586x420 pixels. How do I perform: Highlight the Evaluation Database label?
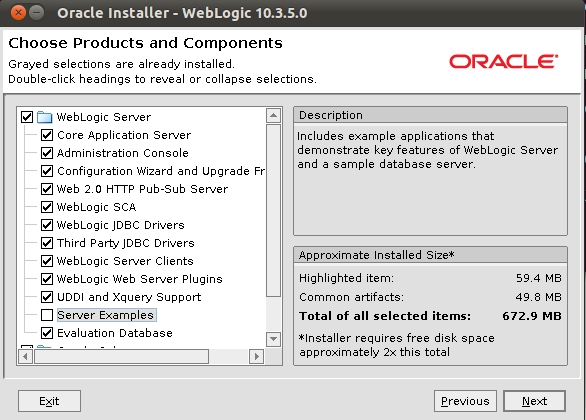pos(115,333)
